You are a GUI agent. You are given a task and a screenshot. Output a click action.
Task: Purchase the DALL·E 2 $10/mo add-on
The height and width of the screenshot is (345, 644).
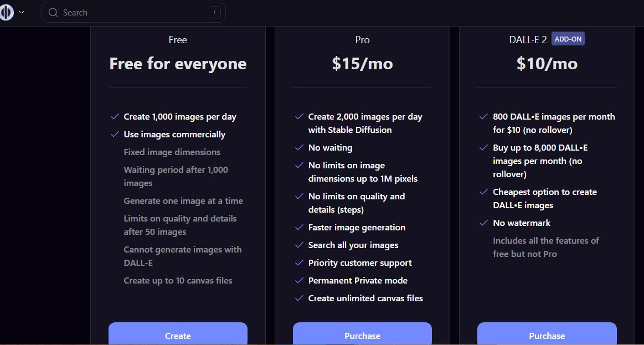click(547, 335)
